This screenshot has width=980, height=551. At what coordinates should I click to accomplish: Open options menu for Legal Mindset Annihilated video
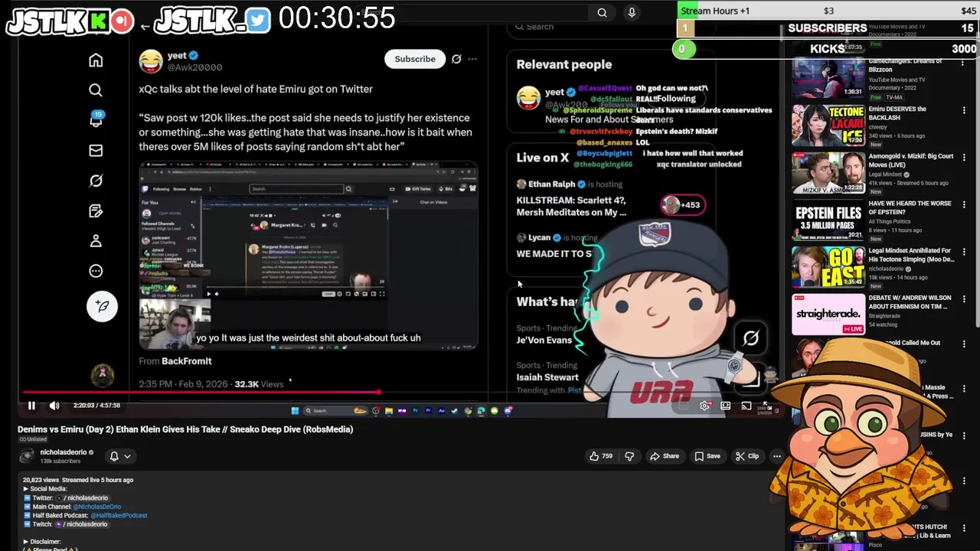point(964,253)
